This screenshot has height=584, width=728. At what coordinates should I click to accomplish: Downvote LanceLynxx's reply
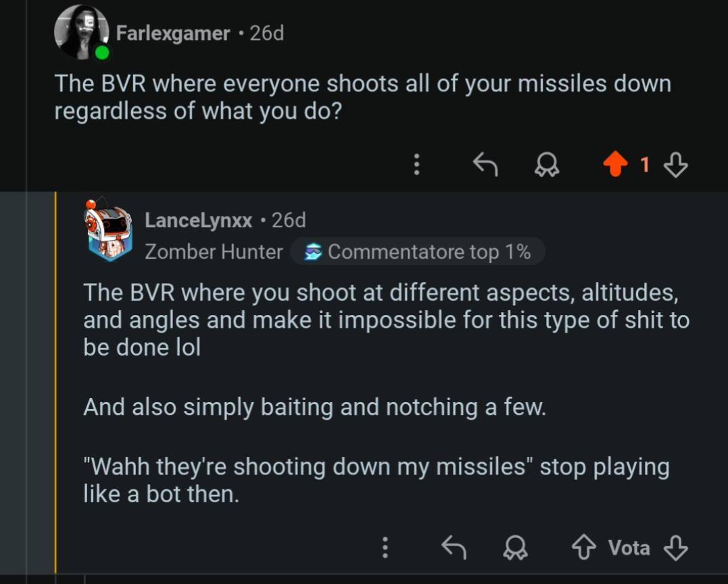[x=676, y=547]
